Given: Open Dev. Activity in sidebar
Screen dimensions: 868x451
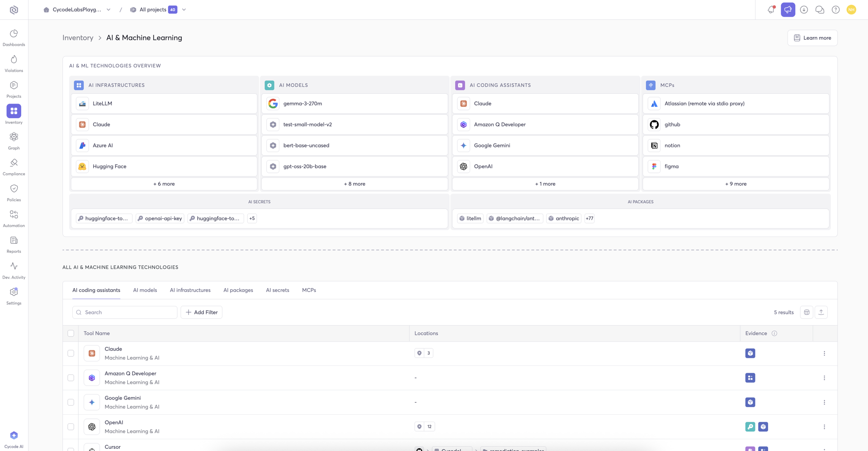Looking at the screenshot, I should click(14, 271).
